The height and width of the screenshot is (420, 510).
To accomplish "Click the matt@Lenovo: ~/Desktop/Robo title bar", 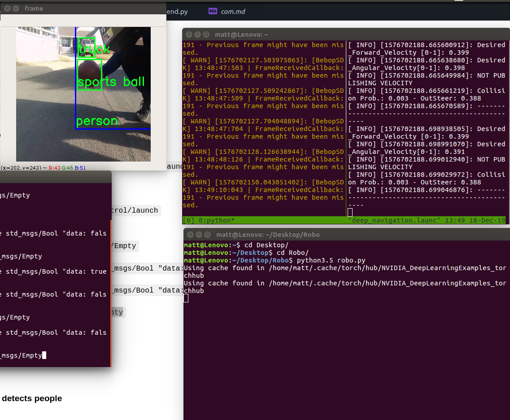I will [347, 234].
